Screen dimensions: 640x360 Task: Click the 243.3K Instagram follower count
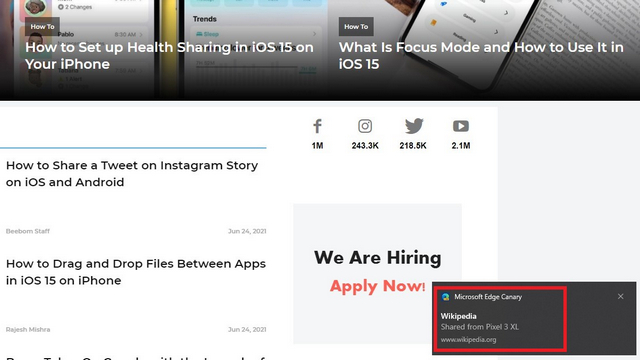[x=365, y=146]
